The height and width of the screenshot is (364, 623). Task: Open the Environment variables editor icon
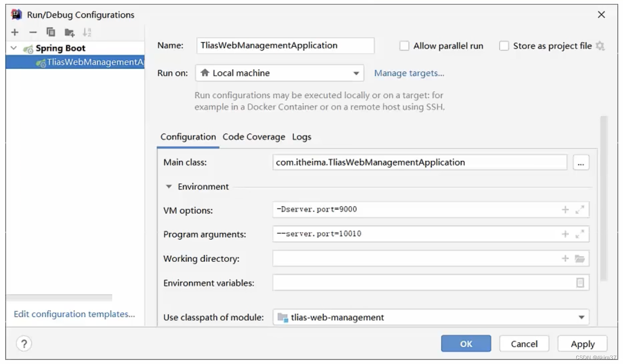tap(580, 283)
